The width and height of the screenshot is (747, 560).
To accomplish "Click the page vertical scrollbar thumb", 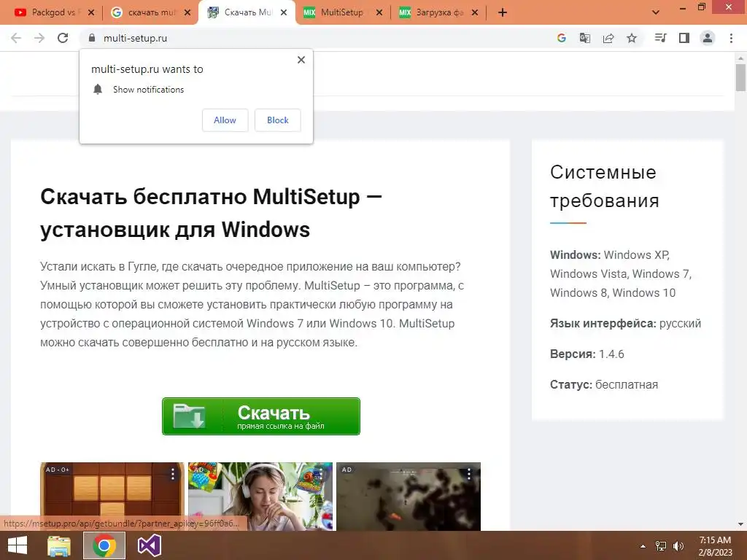I will click(x=740, y=77).
